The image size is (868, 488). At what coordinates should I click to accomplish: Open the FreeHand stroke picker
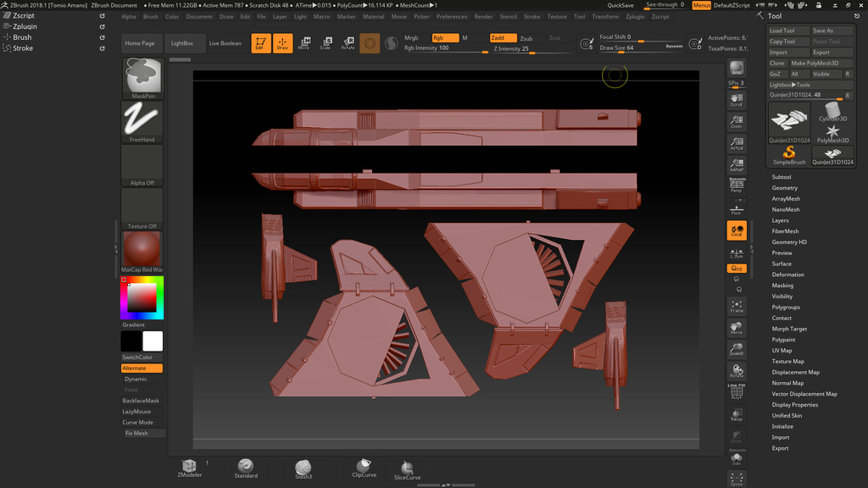(142, 122)
